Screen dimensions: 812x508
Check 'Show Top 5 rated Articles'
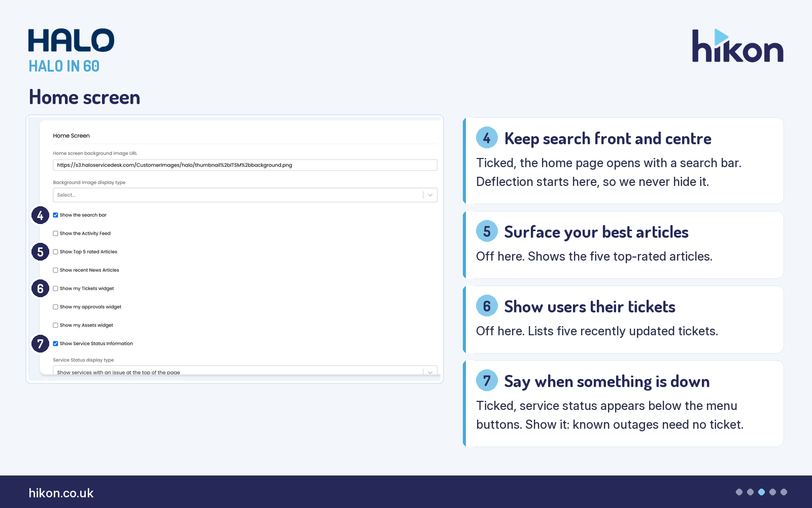(55, 252)
